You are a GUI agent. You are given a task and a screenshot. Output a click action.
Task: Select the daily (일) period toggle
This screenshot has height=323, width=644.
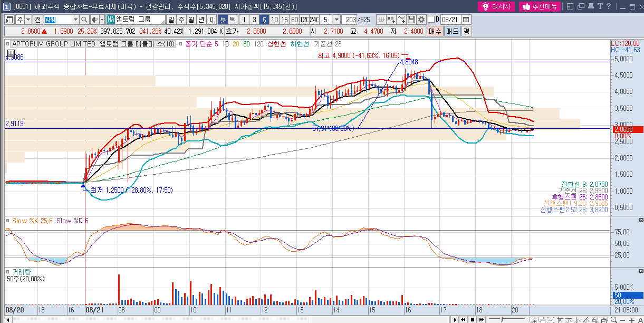click(171, 20)
